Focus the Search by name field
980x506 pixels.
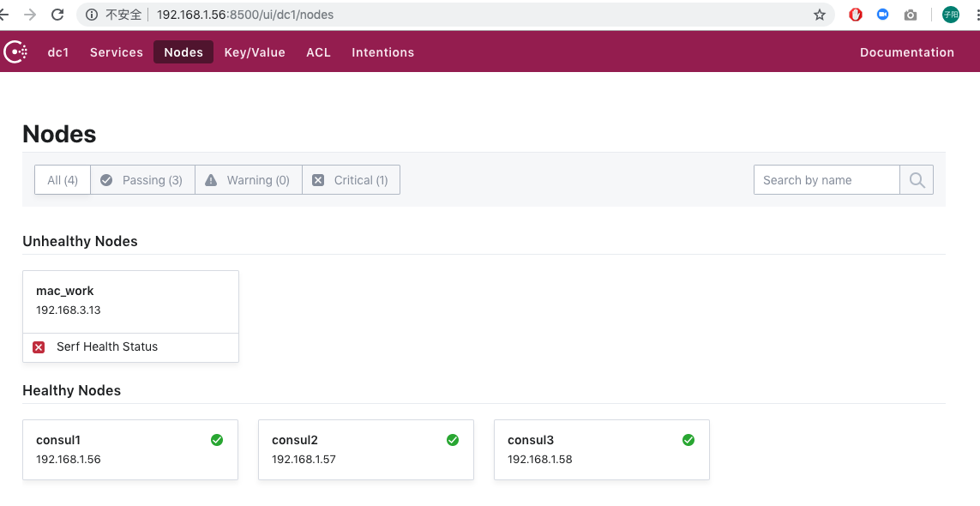(x=826, y=180)
